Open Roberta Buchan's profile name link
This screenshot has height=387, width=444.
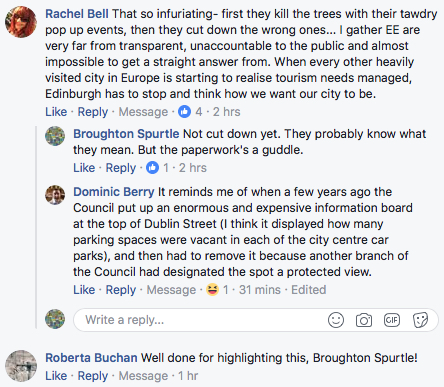click(x=91, y=358)
